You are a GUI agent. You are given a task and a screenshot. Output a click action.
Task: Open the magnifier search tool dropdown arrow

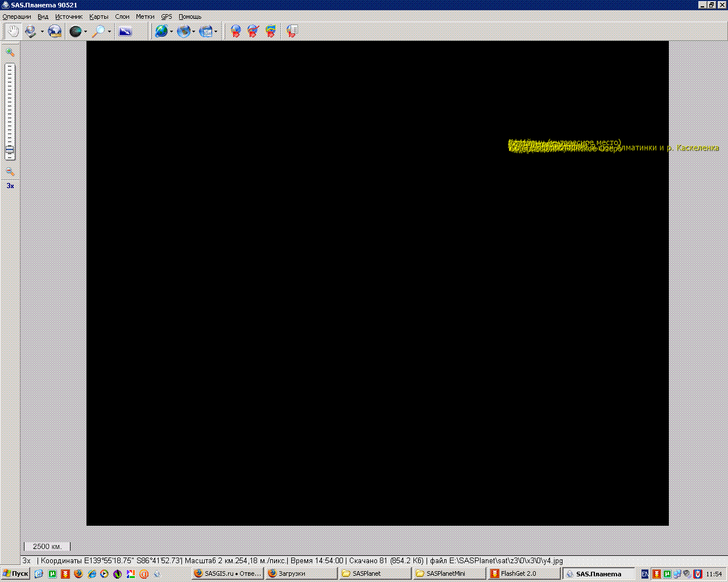point(109,32)
